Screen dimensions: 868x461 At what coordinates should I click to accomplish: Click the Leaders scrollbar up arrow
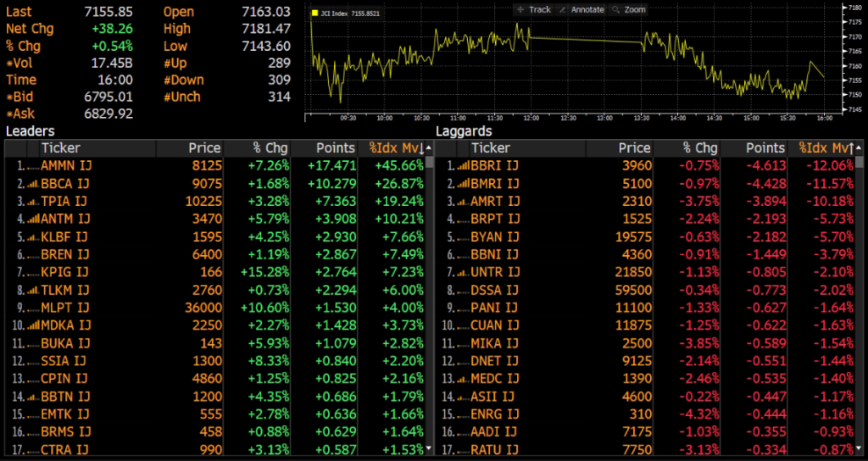coord(429,148)
